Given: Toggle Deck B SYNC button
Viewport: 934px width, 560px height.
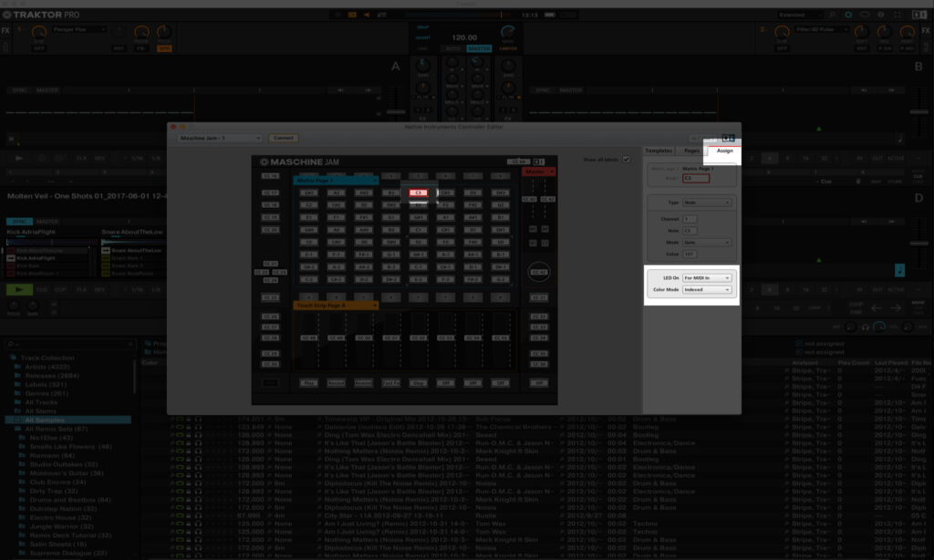Looking at the screenshot, I should [544, 90].
